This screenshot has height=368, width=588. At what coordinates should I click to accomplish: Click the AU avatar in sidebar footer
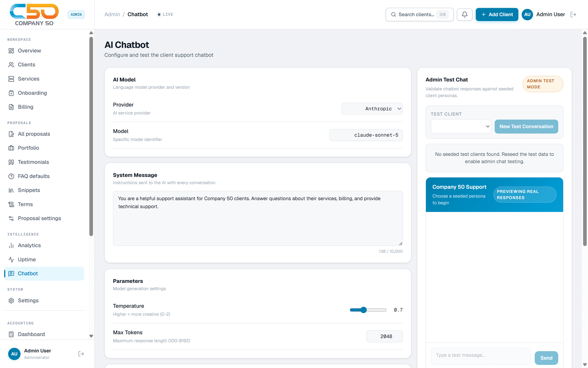tap(14, 354)
